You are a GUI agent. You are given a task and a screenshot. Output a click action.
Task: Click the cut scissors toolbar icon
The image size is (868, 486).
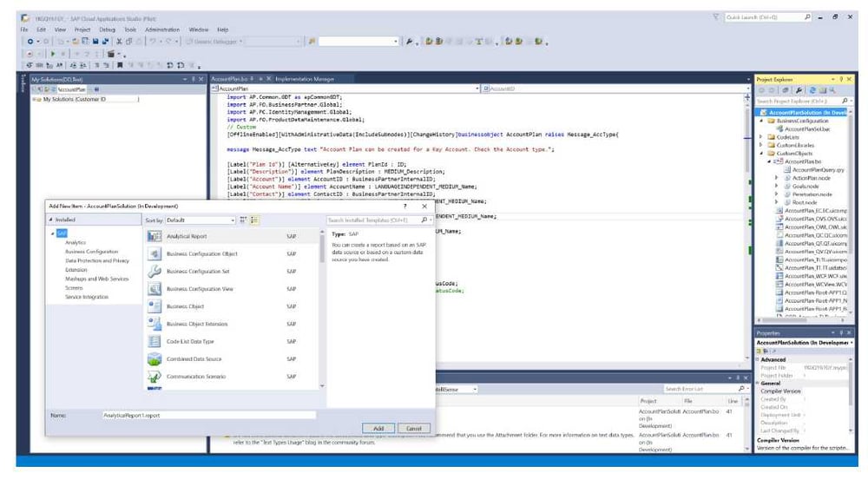point(119,42)
